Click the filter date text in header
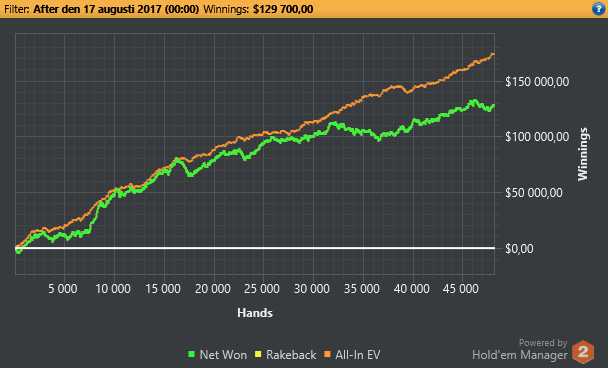 click(116, 9)
